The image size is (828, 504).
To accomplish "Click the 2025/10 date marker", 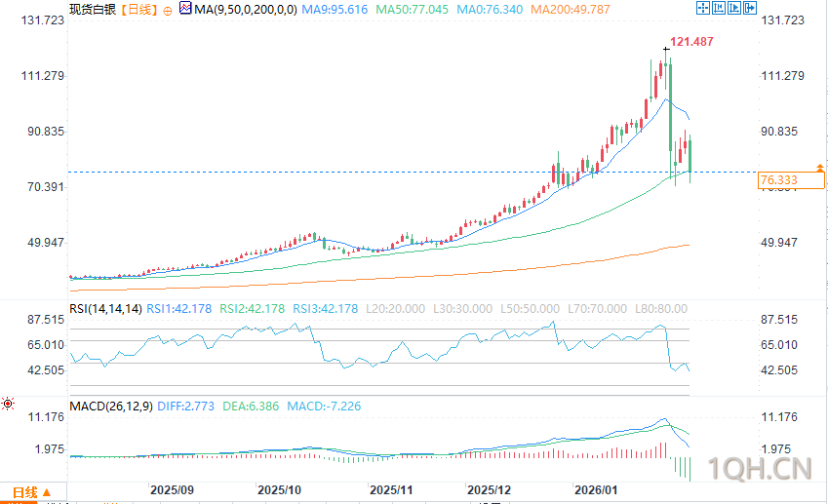I will coord(279,490).
